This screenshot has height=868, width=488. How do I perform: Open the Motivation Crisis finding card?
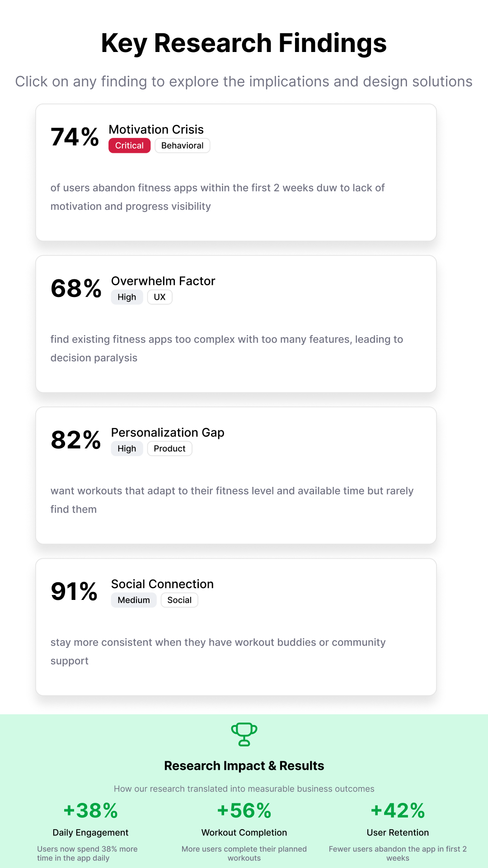(236, 172)
